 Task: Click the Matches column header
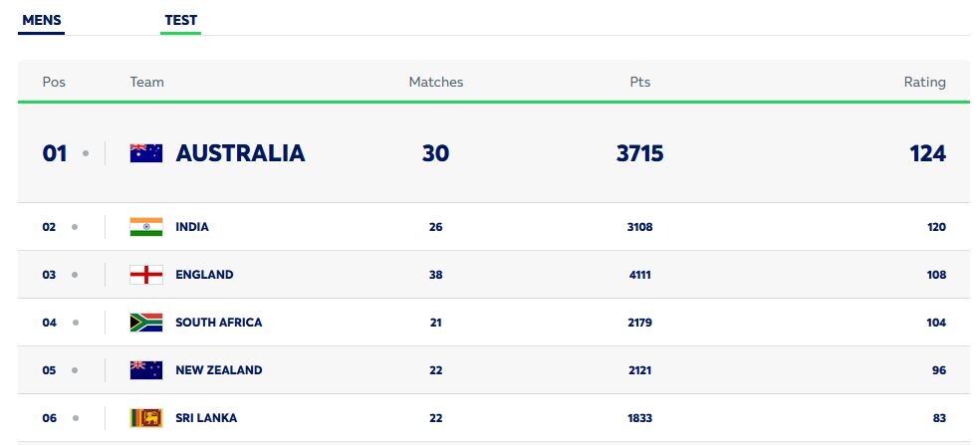pos(436,82)
